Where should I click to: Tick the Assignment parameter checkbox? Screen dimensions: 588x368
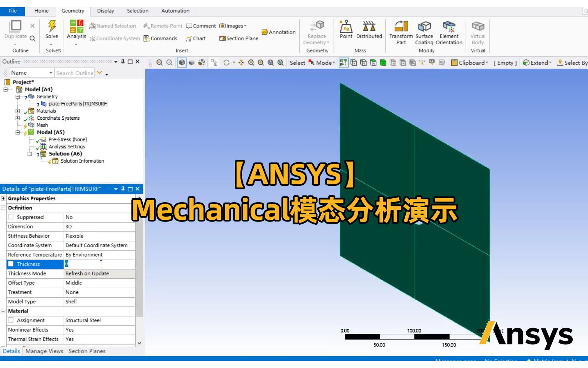(11, 320)
